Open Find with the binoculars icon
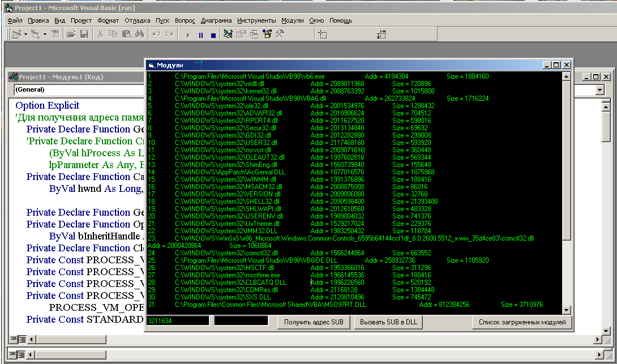 pyautogui.click(x=139, y=34)
